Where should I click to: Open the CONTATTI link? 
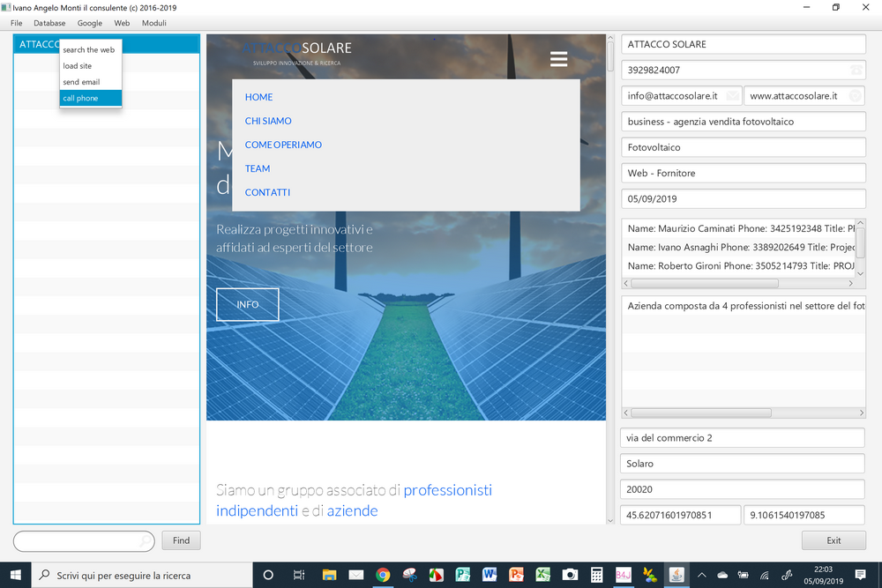[268, 192]
